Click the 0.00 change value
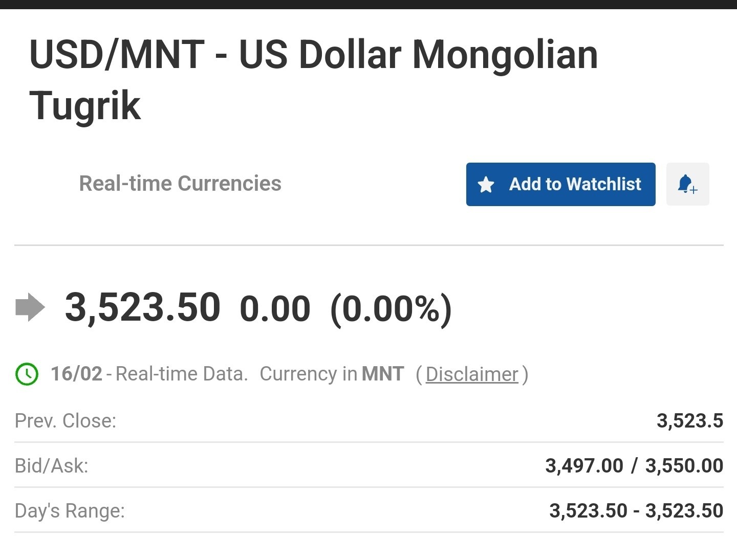 [275, 309]
